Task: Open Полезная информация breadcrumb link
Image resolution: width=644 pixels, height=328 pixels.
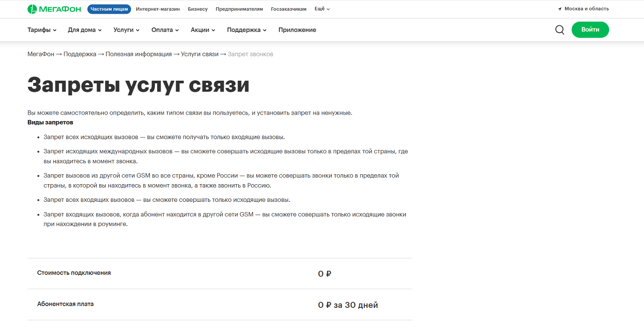Action: coord(139,54)
